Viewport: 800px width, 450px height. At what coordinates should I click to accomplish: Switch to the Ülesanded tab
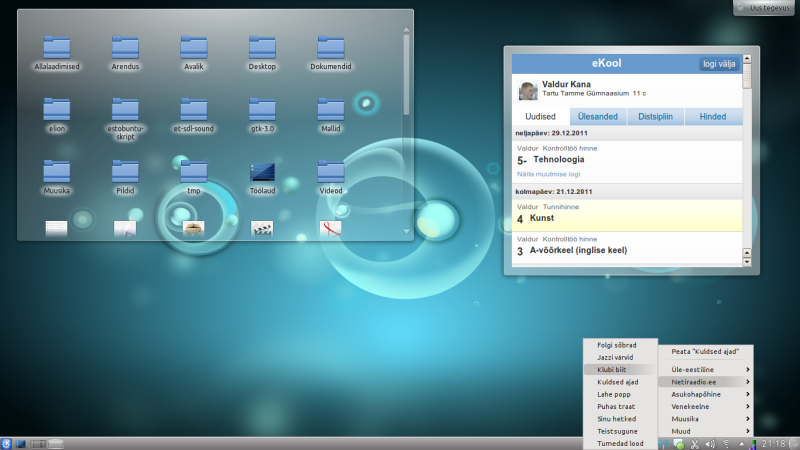point(598,116)
